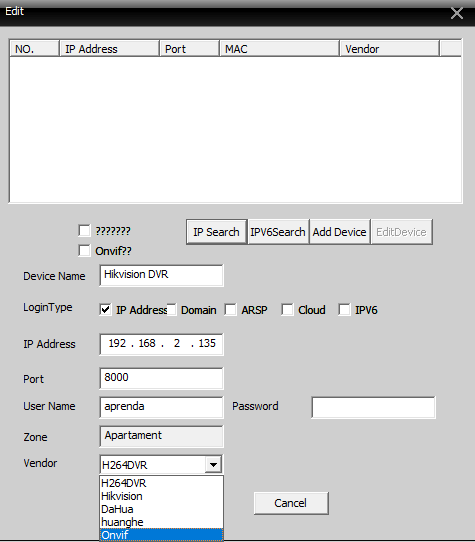Sort by the NO. column header
This screenshot has width=475, height=542.
(35, 48)
